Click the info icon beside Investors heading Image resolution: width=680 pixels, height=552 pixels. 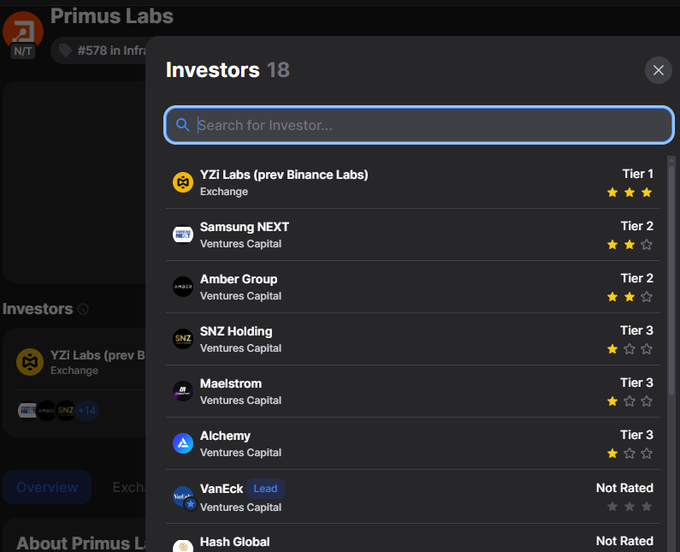coord(83,309)
